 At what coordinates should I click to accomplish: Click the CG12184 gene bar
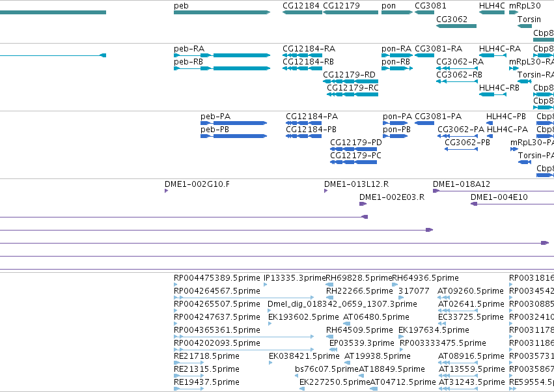(303, 12)
